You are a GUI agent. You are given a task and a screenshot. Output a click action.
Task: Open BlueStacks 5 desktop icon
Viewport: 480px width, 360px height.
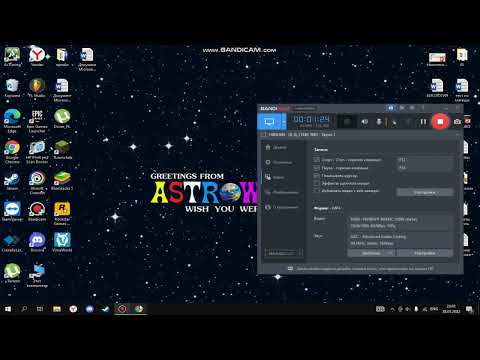(x=62, y=181)
